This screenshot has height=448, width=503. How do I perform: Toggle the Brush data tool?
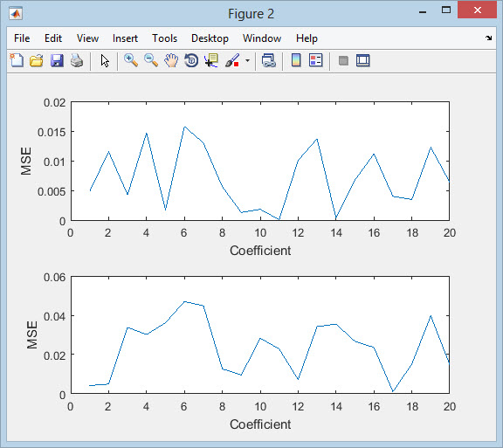[x=232, y=60]
